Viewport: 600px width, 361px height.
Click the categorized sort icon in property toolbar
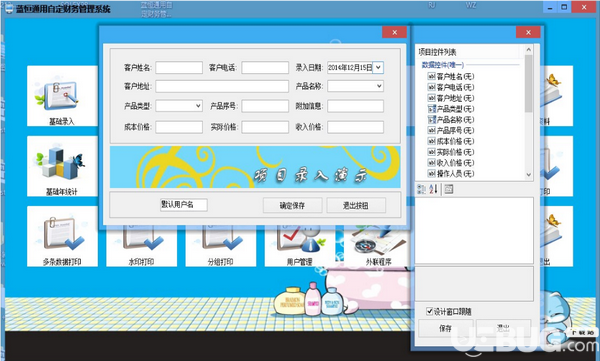[x=421, y=189]
